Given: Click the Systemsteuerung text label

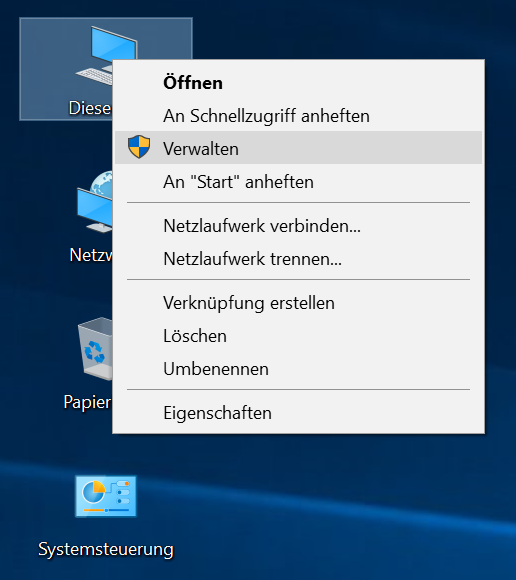Looking at the screenshot, I should point(106,549).
